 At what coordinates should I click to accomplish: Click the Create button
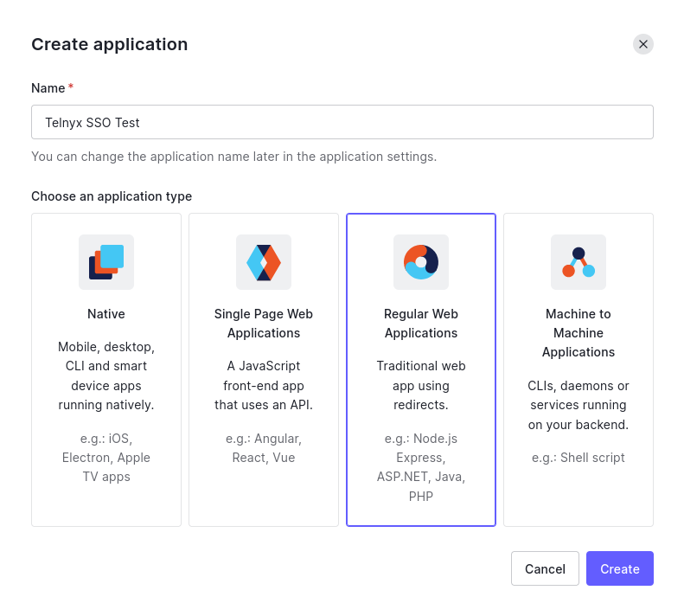pyautogui.click(x=620, y=568)
